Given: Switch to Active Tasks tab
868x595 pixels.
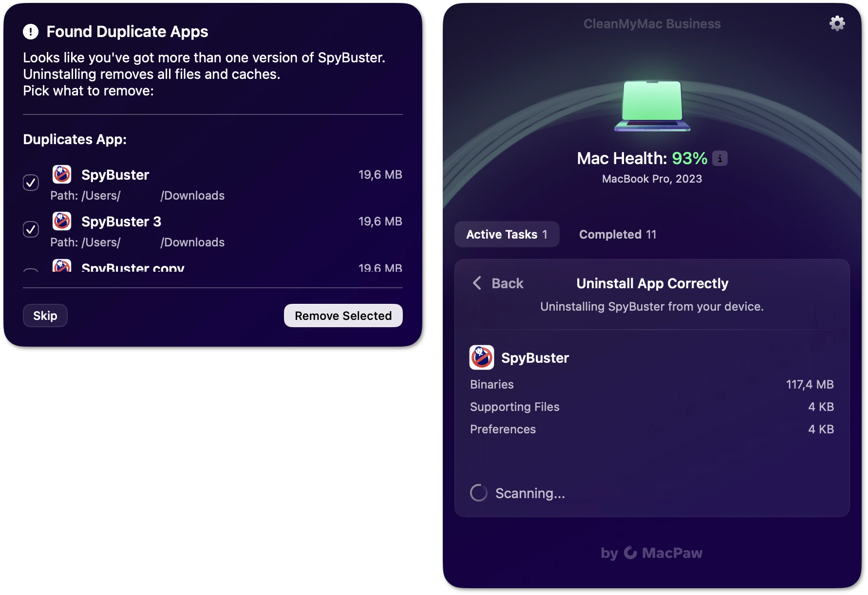Looking at the screenshot, I should pyautogui.click(x=507, y=234).
